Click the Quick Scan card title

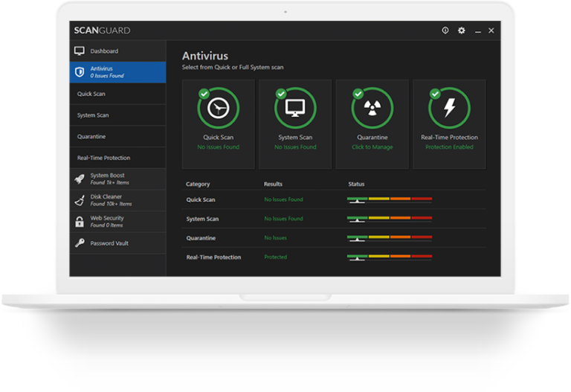pyautogui.click(x=218, y=137)
